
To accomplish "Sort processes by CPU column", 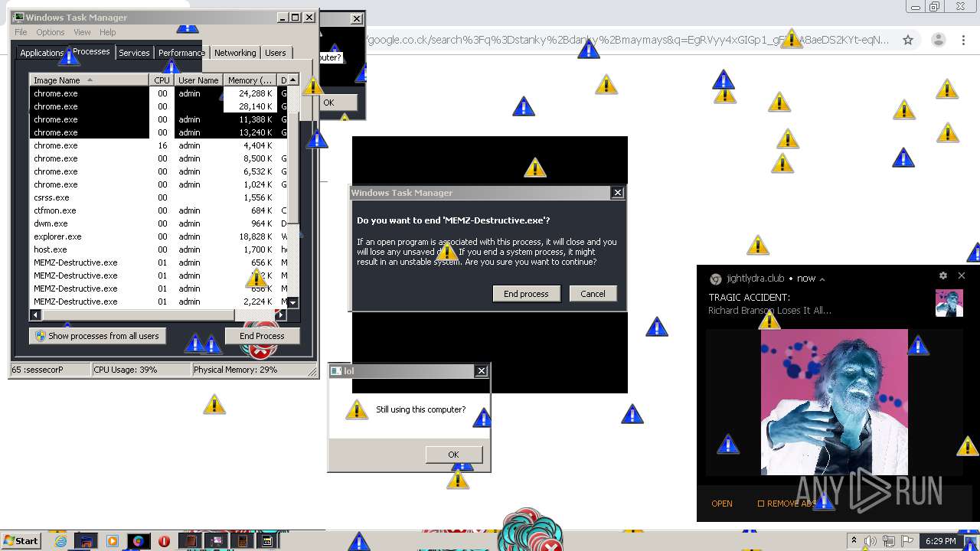I will coord(162,80).
